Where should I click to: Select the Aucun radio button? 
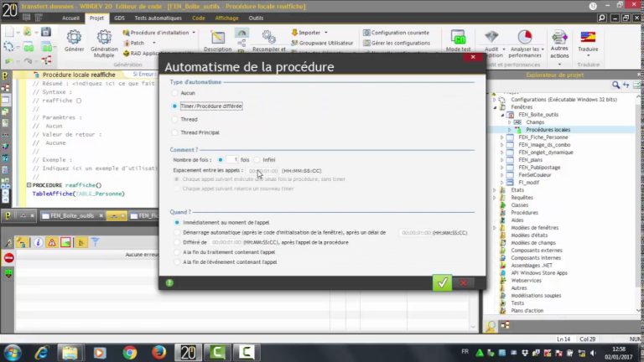pos(174,93)
